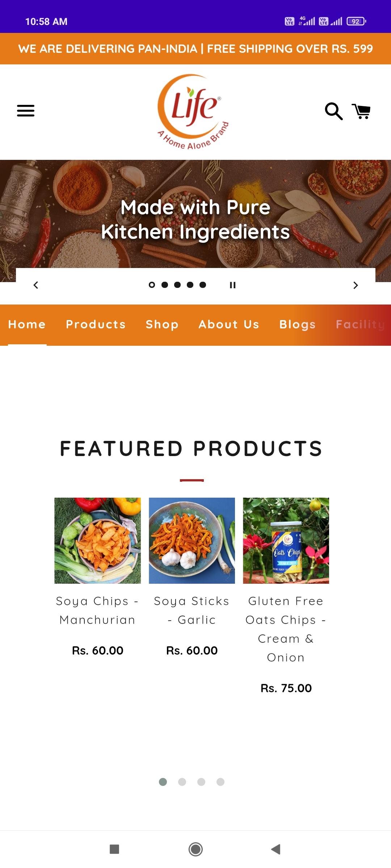391x868 pixels.
Task: Tap the Android back triangle button
Action: 276,849
